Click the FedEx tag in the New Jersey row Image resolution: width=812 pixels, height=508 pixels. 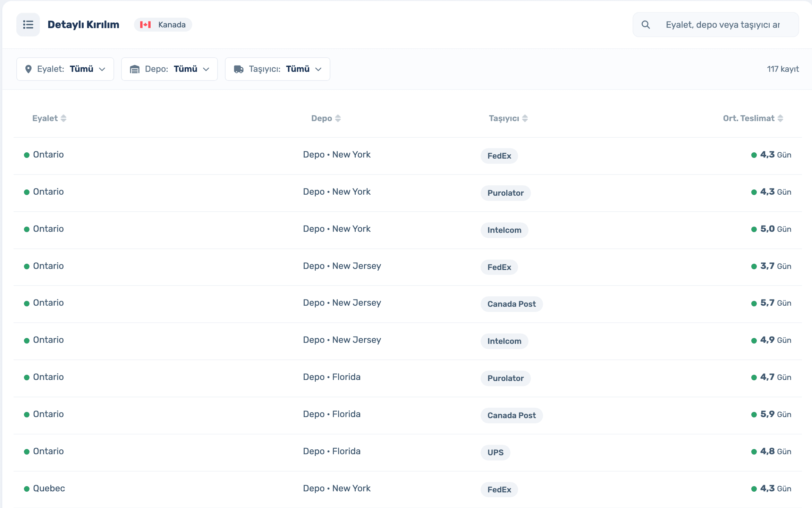click(499, 267)
